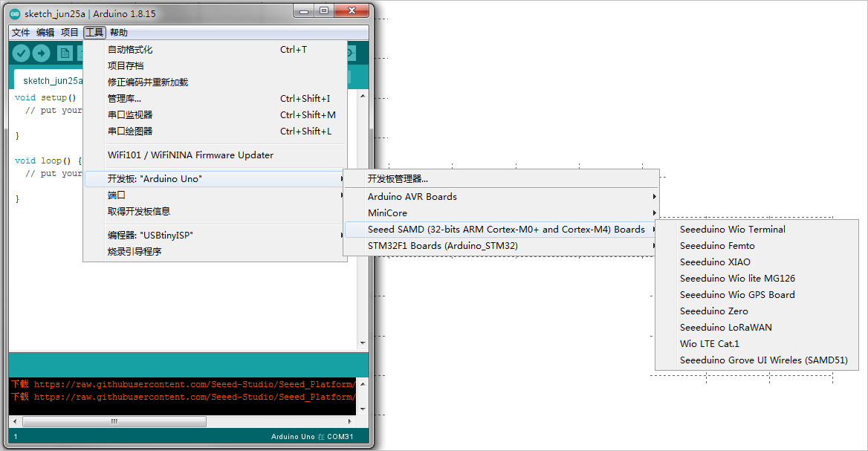Click the Upload arrow toolbar icon
This screenshot has height=451, width=868.
click(x=41, y=53)
